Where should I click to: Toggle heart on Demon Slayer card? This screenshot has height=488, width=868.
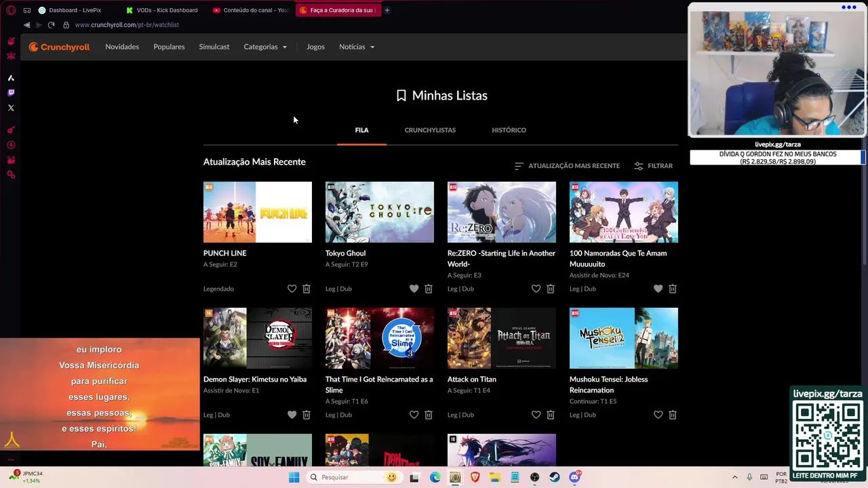pos(292,415)
